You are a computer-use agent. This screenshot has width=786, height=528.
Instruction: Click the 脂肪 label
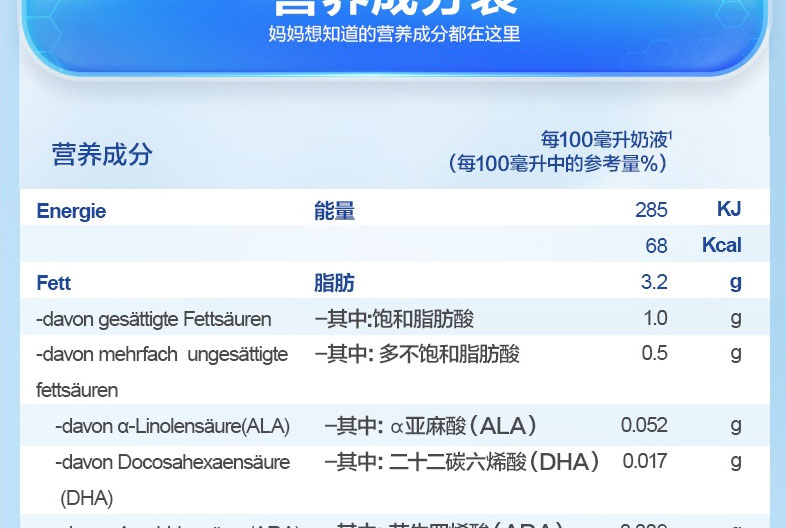pyautogui.click(x=334, y=283)
